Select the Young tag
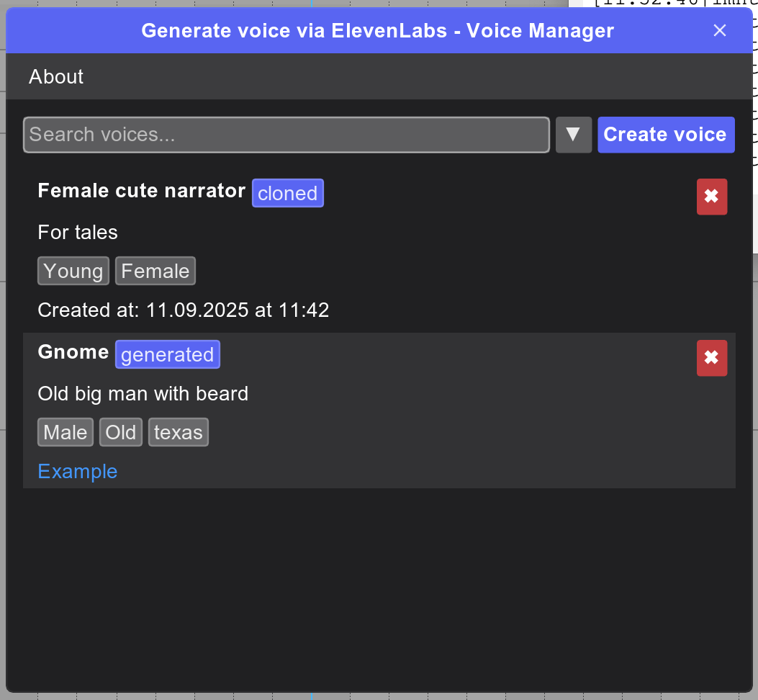 pos(73,271)
